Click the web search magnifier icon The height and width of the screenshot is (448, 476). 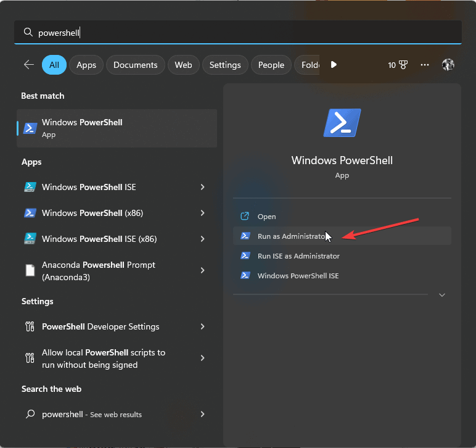tap(30, 415)
